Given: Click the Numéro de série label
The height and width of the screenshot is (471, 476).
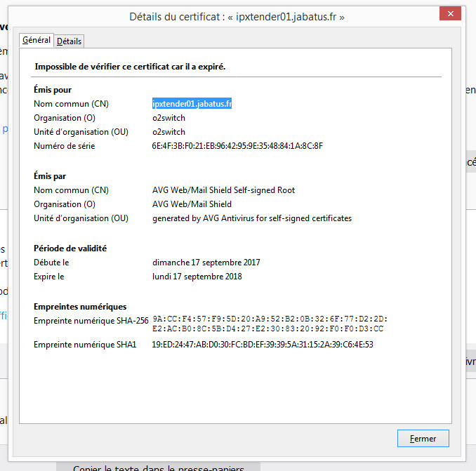Looking at the screenshot, I should coord(65,146).
